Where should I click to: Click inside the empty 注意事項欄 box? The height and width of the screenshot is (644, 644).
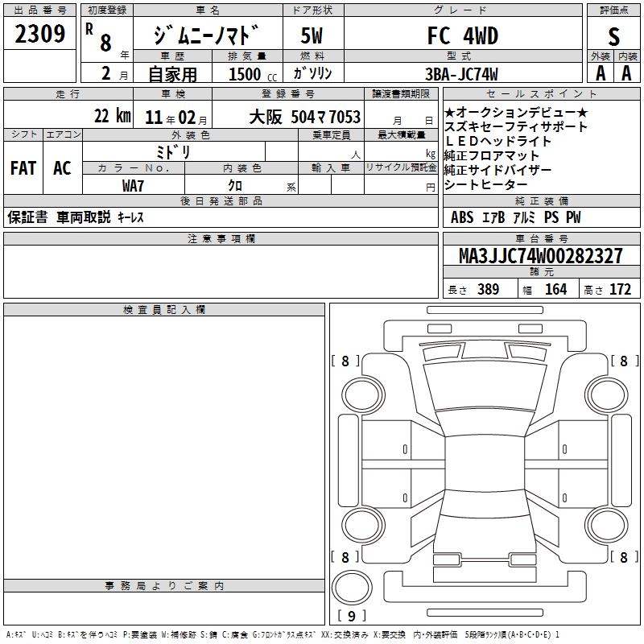coord(221,272)
